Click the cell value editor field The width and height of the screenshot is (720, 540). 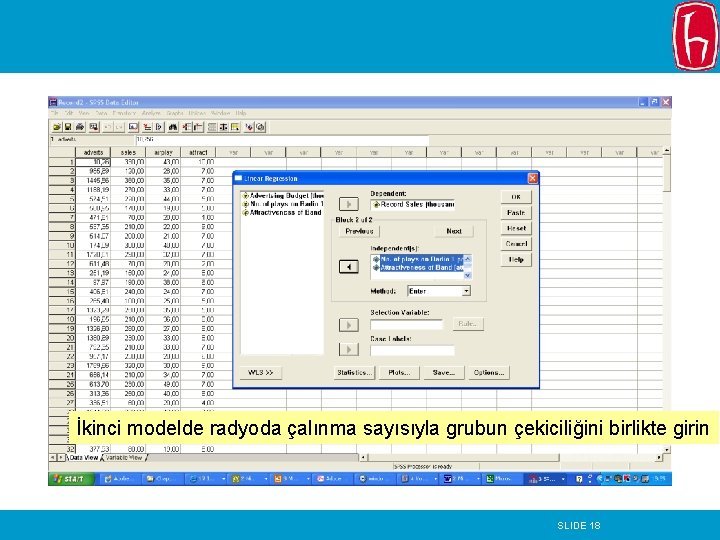[281, 139]
